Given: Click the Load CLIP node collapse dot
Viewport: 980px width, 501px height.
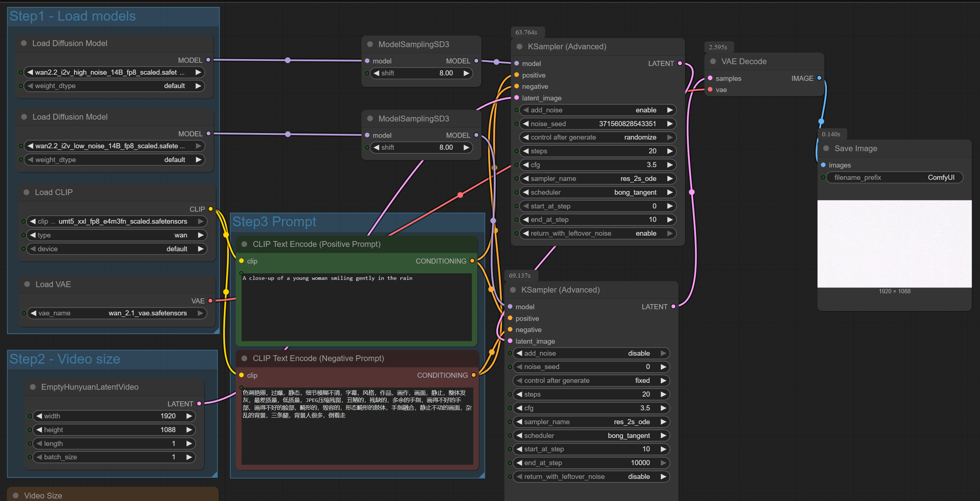Looking at the screenshot, I should click(26, 192).
